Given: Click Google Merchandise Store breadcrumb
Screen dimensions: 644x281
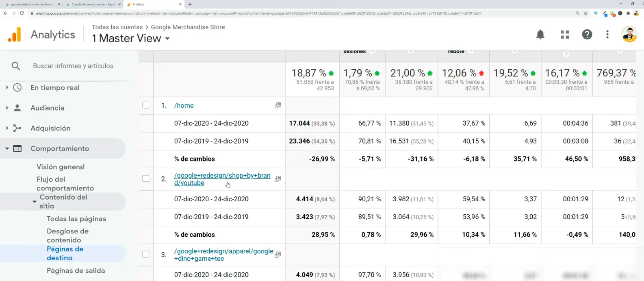Looking at the screenshot, I should [x=188, y=27].
